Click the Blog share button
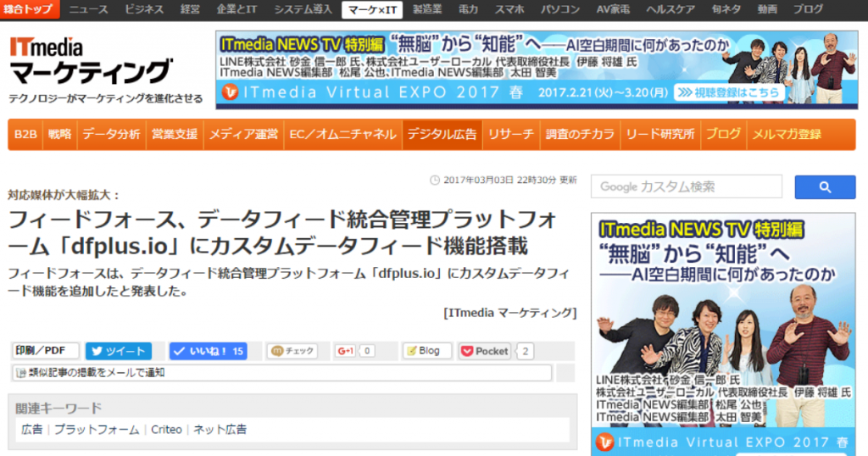 point(426,351)
